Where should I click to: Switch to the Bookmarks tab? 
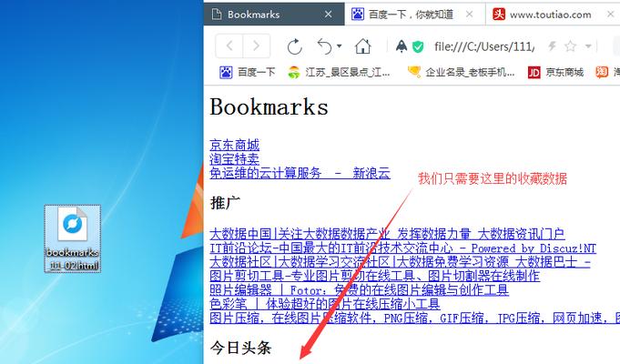point(274,15)
